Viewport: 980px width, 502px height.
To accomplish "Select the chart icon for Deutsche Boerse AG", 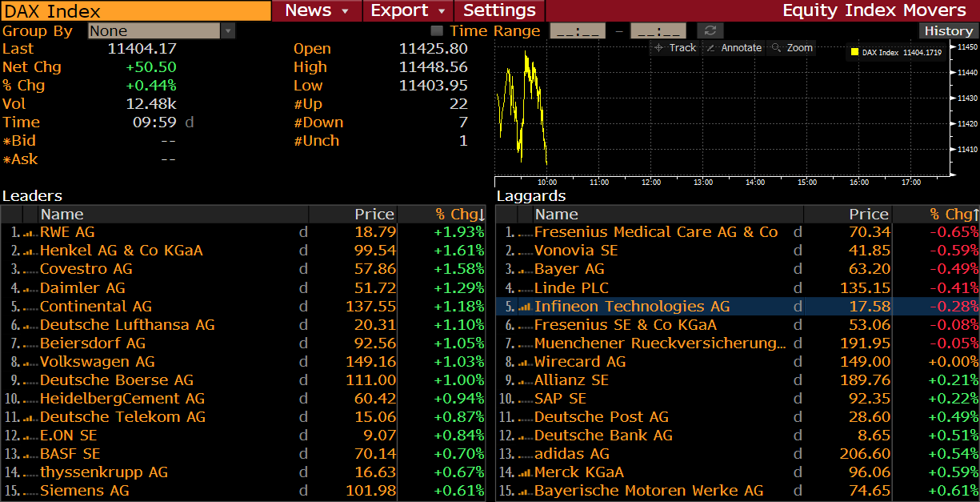I will pos(30,380).
